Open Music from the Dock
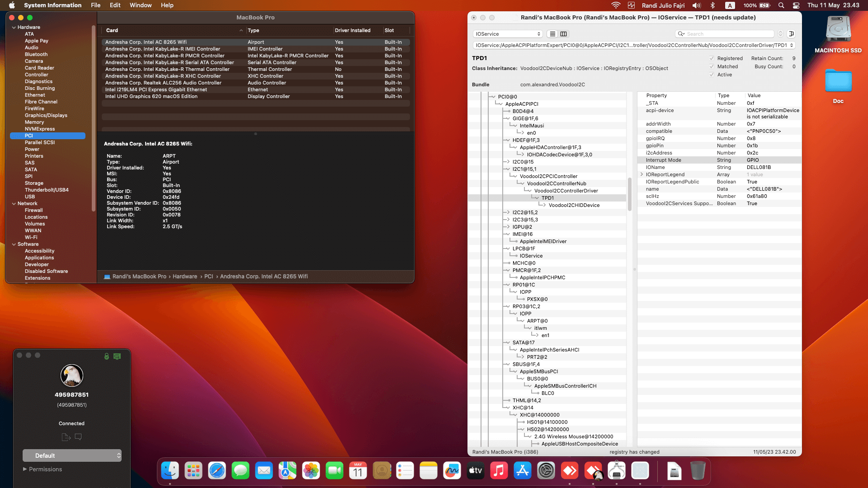The width and height of the screenshot is (868, 488). (x=499, y=471)
